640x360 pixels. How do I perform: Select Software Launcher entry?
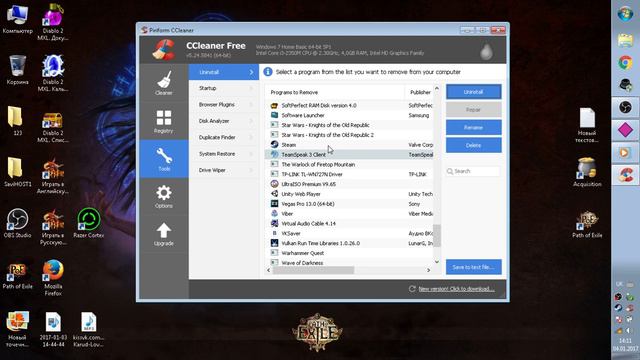[349, 115]
